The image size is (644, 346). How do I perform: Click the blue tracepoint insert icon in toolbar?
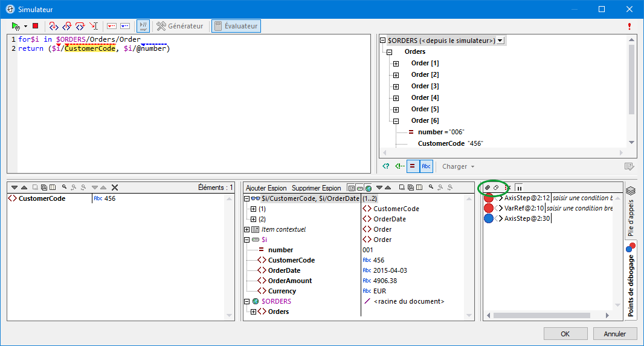pos(125,26)
